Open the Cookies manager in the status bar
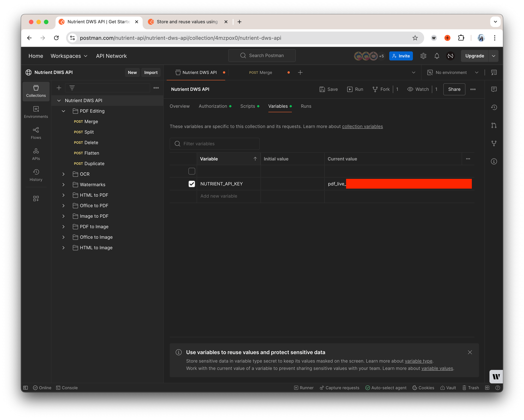 coord(423,388)
